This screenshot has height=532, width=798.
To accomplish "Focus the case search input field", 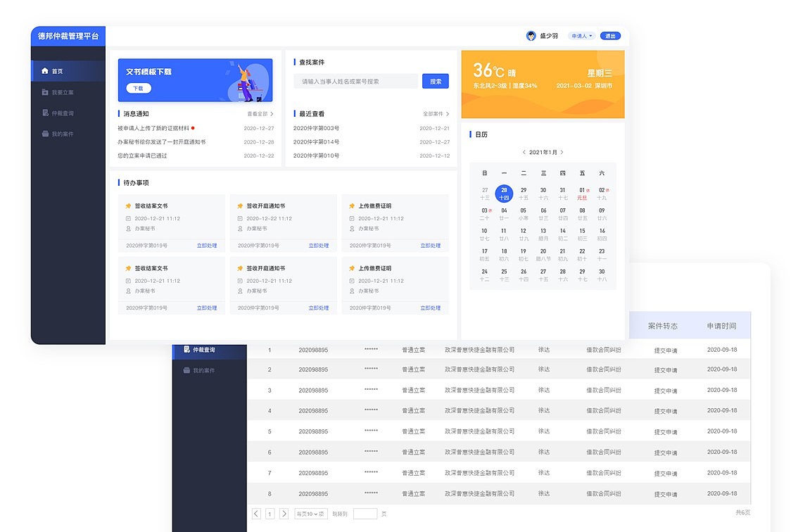I will [x=355, y=81].
